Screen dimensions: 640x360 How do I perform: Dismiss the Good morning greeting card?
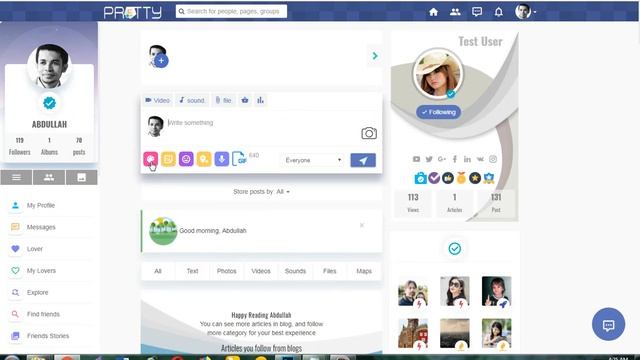click(x=362, y=225)
